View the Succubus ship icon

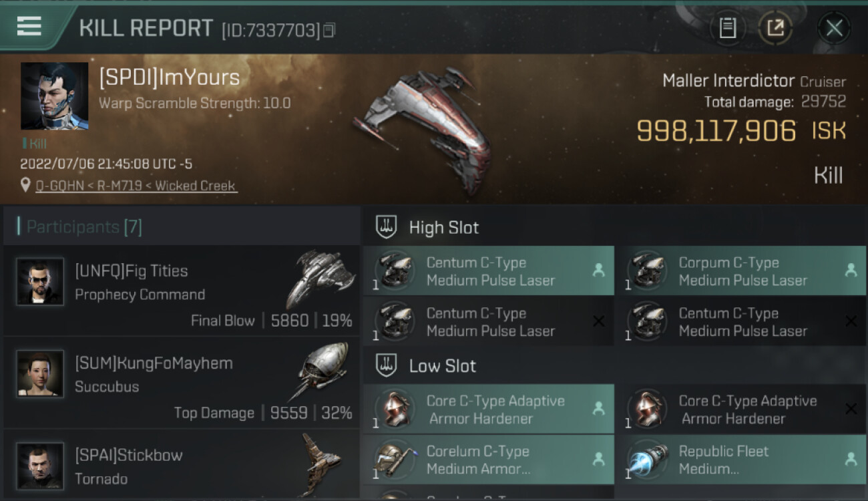pos(320,371)
